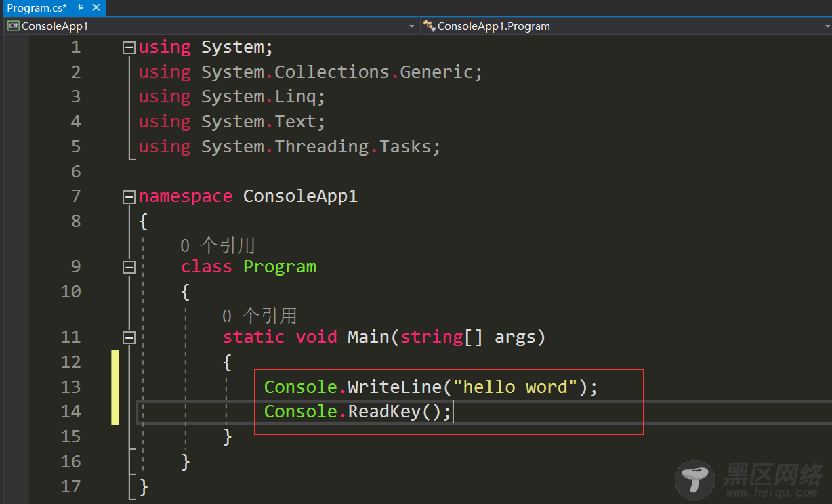
Task: Collapse the Main method block
Action: [129, 337]
